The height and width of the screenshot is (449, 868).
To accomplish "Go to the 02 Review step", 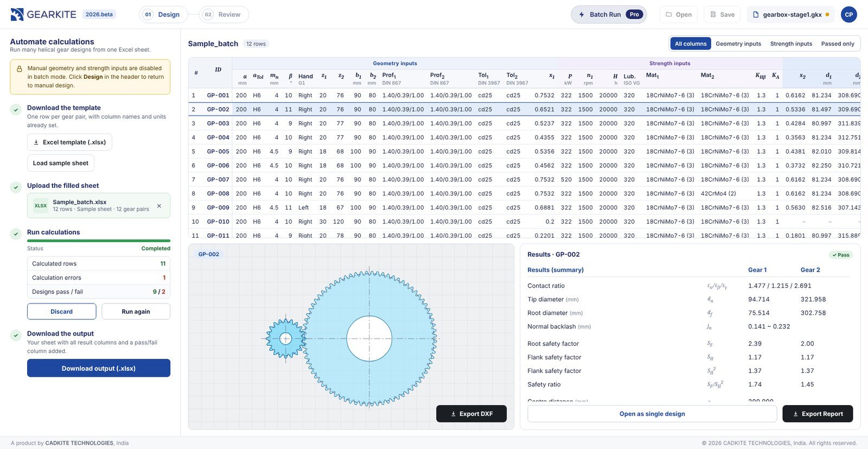I will [224, 15].
